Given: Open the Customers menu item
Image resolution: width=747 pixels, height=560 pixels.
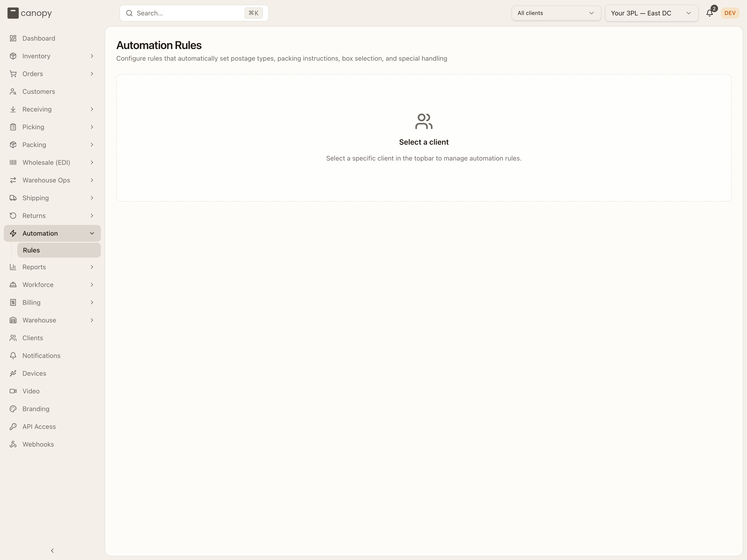Looking at the screenshot, I should [52, 91].
